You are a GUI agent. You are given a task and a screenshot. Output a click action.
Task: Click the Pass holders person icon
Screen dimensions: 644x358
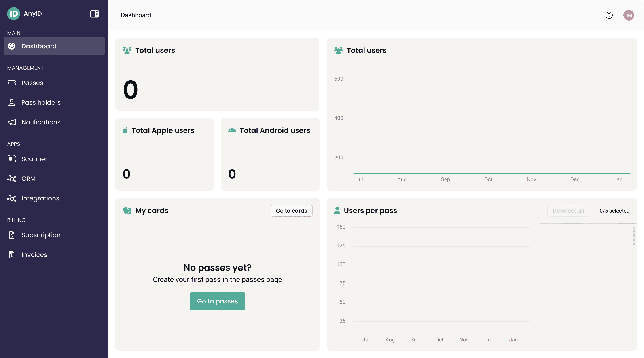tap(11, 102)
